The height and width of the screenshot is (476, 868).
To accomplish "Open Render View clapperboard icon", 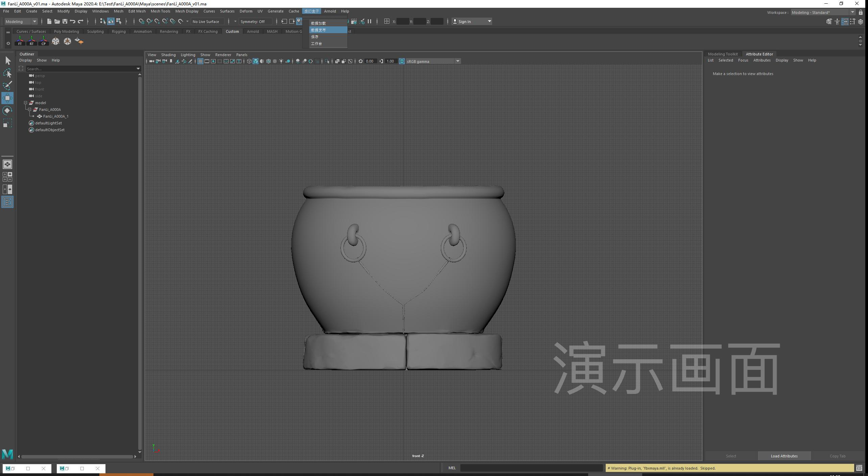I will (x=354, y=21).
